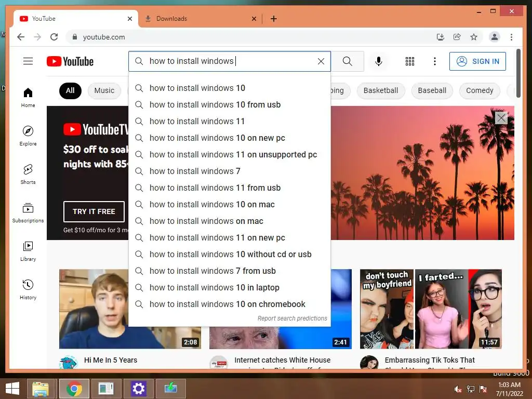Click Report search predictions link
Image resolution: width=532 pixels, height=399 pixels.
[x=292, y=318]
